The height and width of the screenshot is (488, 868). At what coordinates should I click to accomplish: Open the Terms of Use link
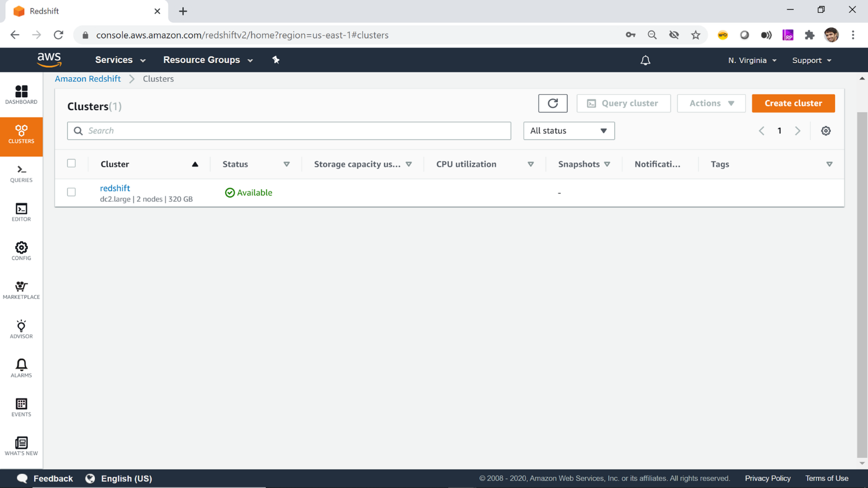pos(827,479)
